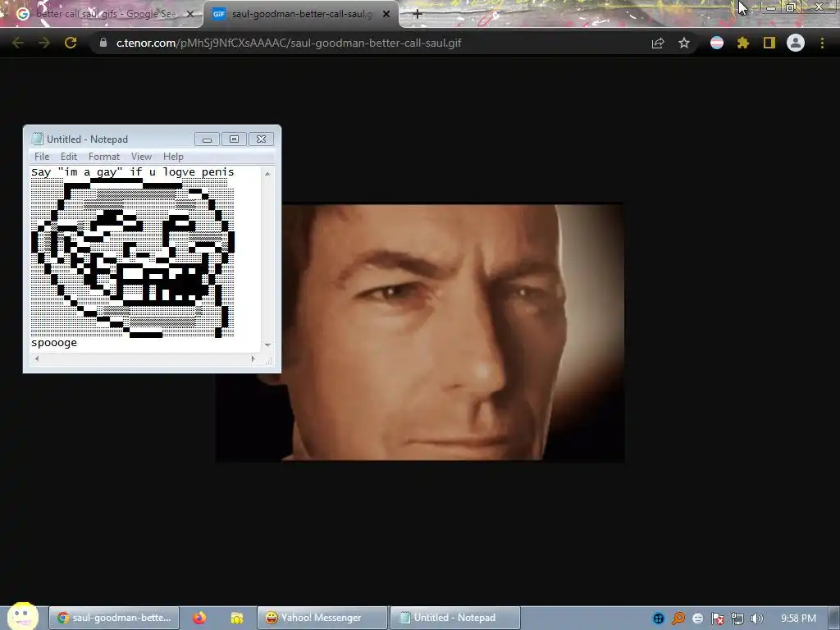Reload the tenor gif page
The width and height of the screenshot is (840, 630).
coord(71,43)
